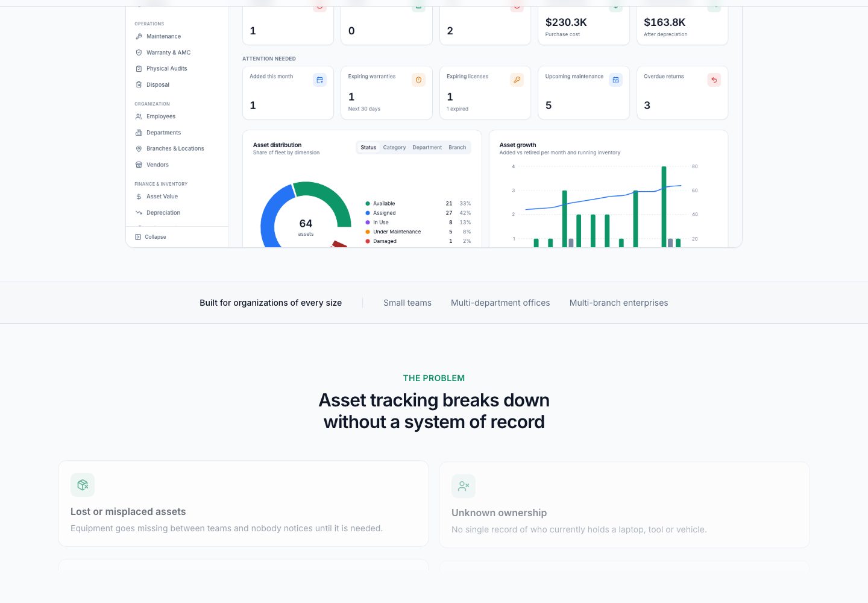
Task: Click the Asset Value dollar icon
Action: click(x=139, y=197)
